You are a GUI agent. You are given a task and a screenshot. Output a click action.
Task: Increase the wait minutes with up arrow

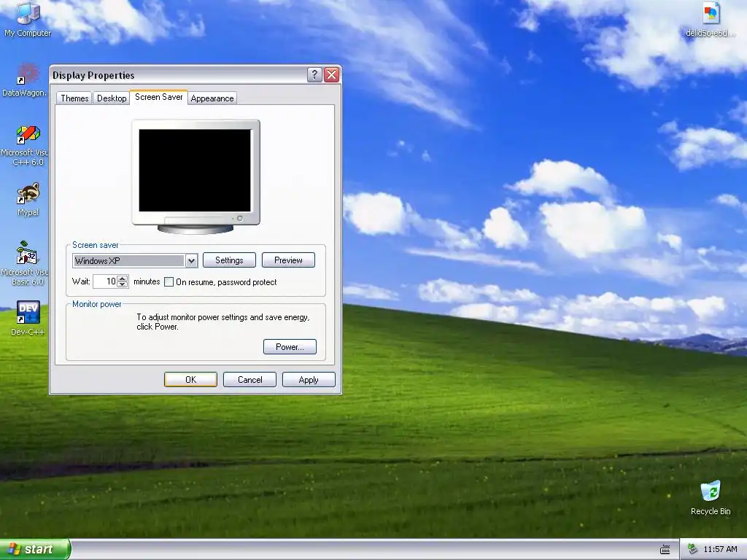123,279
